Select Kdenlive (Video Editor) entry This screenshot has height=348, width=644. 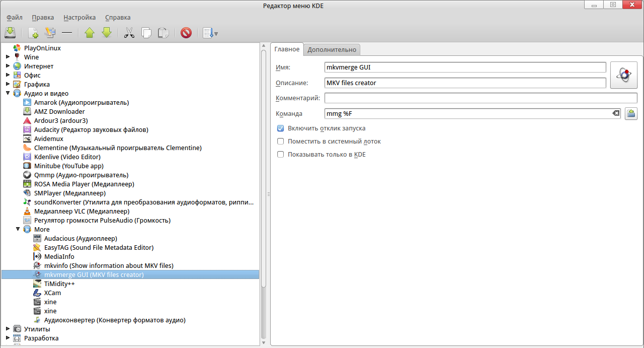pyautogui.click(x=67, y=157)
